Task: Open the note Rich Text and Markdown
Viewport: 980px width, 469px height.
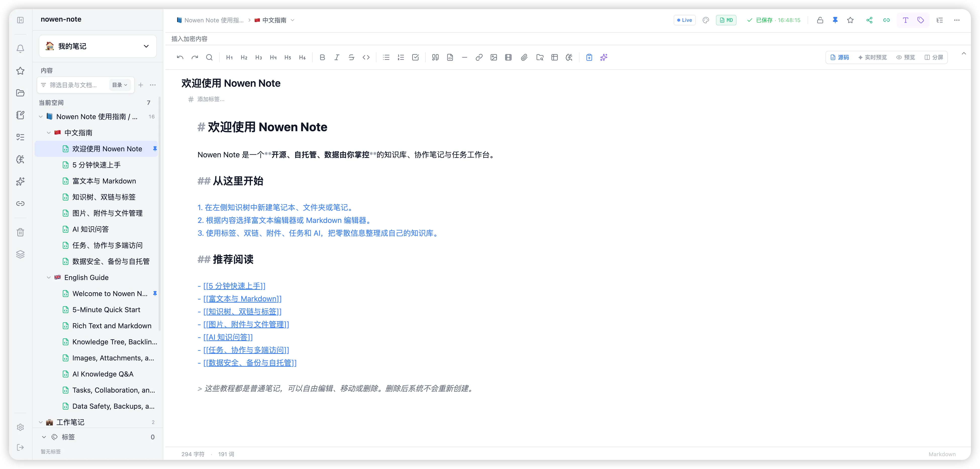Action: (96, 326)
